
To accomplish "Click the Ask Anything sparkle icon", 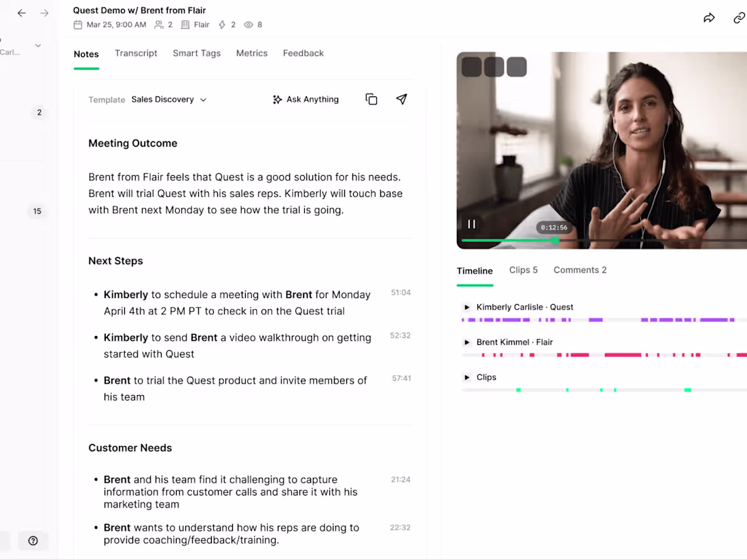I will 277,99.
